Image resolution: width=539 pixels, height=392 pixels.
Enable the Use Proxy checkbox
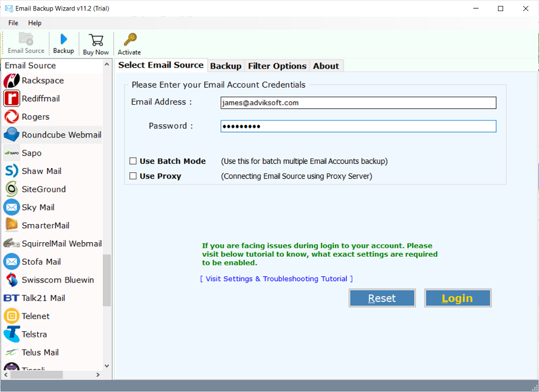coord(133,176)
